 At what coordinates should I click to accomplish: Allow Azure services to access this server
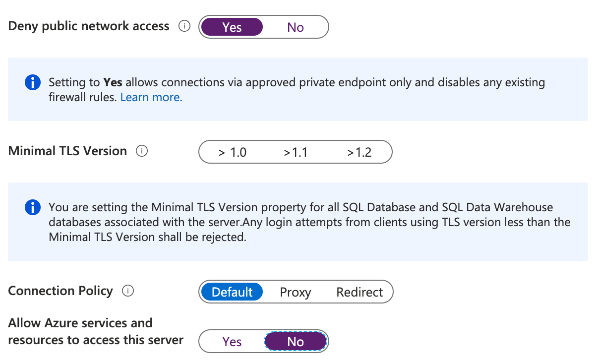(x=232, y=341)
